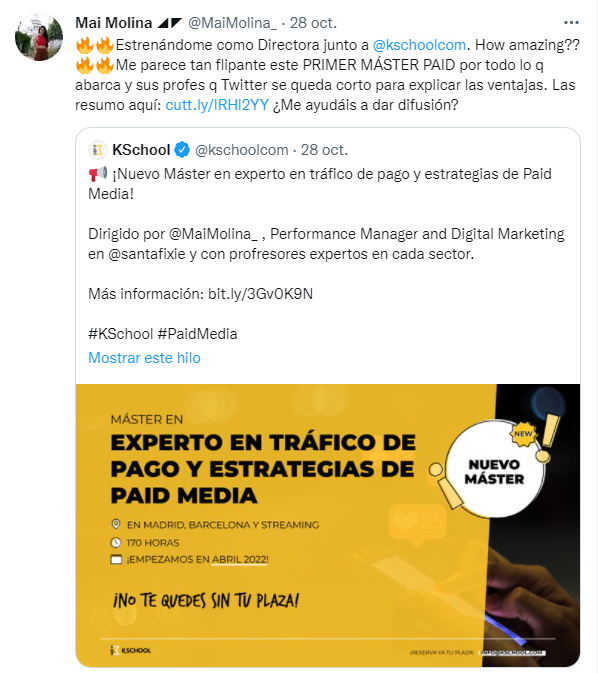Click the KSchool logo in the banner footer
This screenshot has height=673, width=598.
click(x=131, y=650)
